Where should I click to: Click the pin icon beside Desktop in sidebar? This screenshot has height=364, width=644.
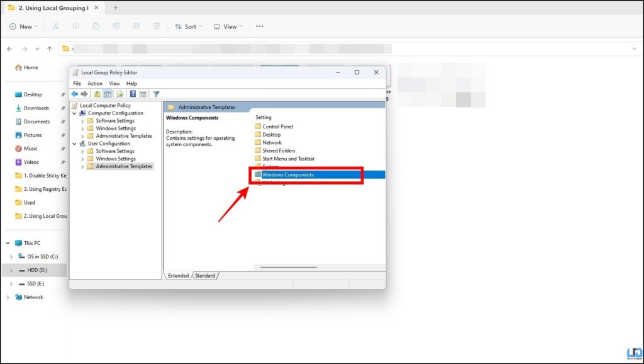pyautogui.click(x=63, y=94)
